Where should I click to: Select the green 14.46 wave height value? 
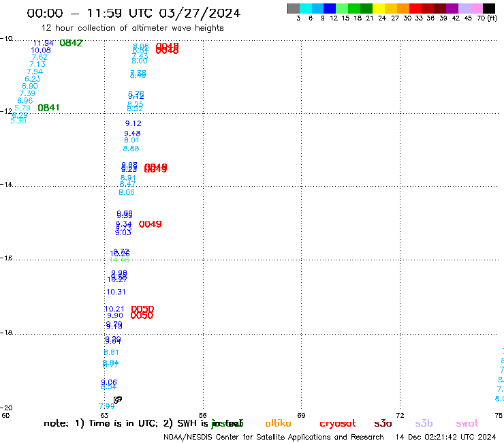pyautogui.click(x=119, y=260)
